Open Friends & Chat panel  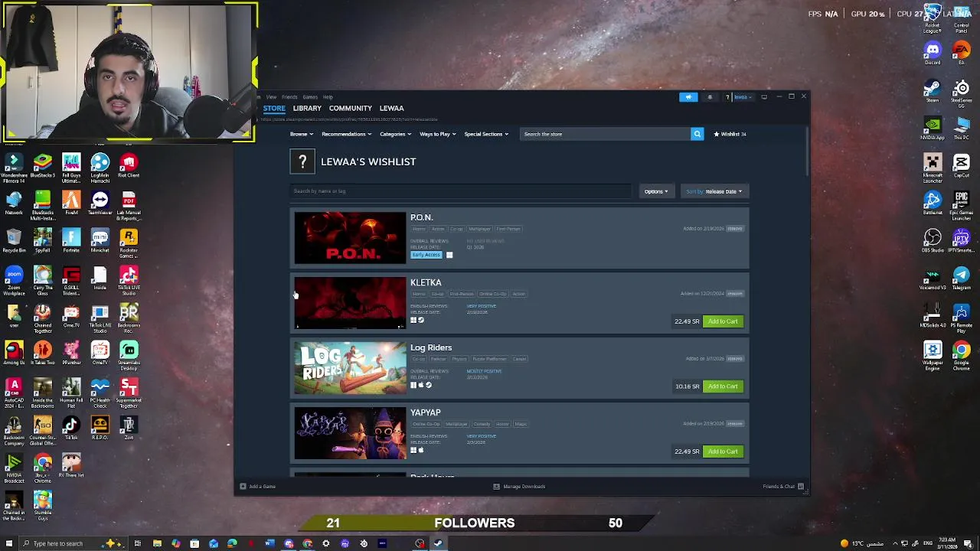click(783, 487)
